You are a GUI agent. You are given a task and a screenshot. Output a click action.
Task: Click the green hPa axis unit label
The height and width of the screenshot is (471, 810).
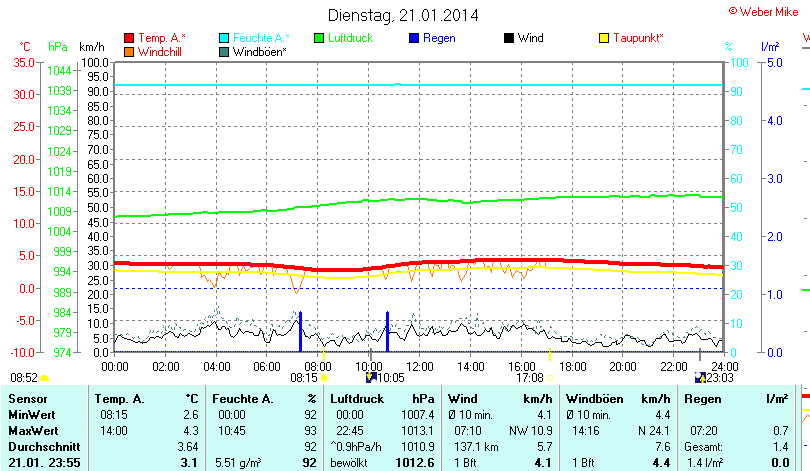tap(58, 47)
